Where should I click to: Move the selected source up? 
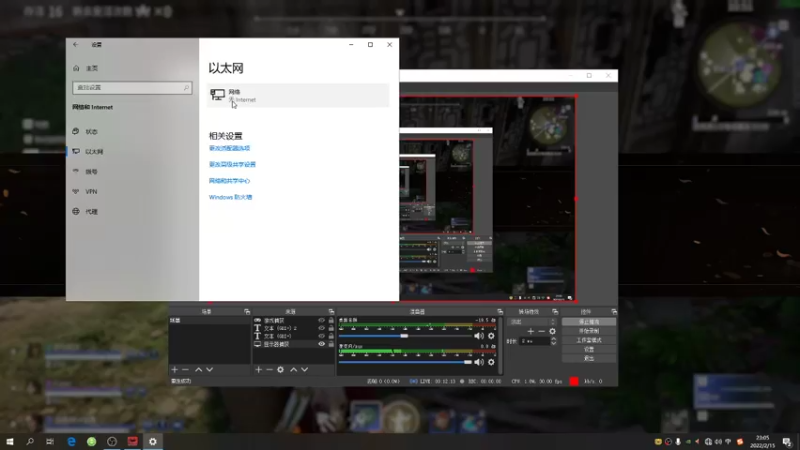pos(293,369)
